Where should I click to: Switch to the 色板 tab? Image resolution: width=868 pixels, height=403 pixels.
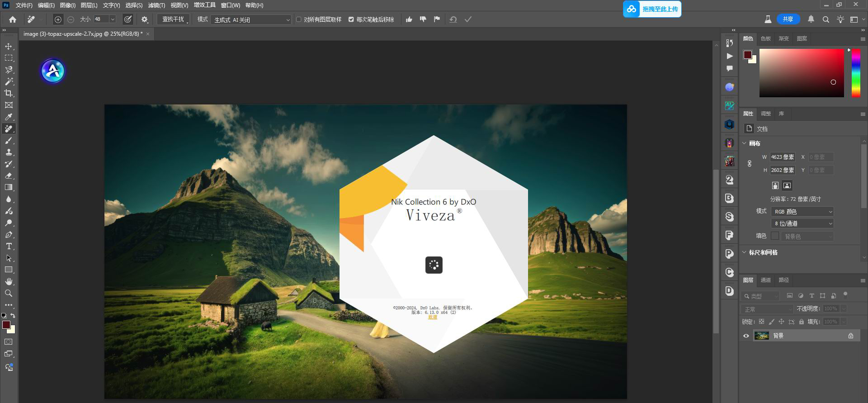tap(766, 39)
